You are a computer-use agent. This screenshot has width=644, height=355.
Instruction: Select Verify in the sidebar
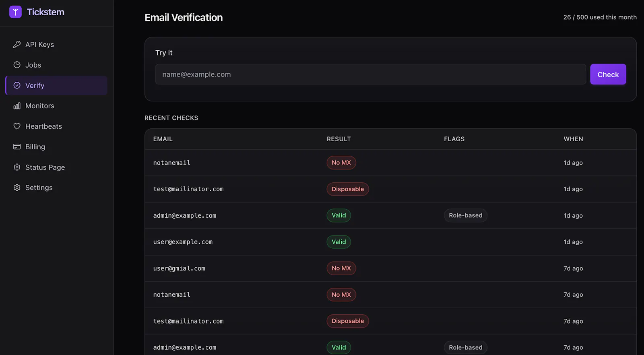(x=56, y=85)
